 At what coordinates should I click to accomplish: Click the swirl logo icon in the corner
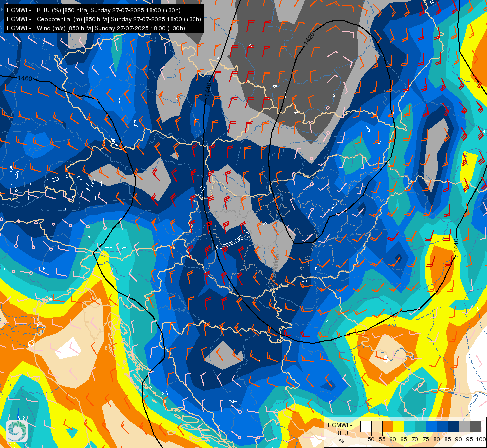[16, 431]
